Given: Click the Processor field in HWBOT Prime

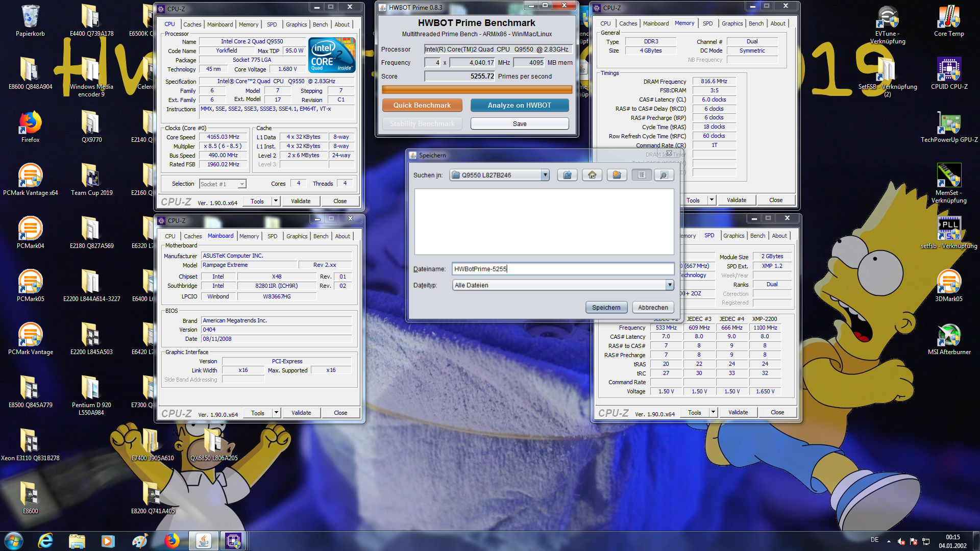Looking at the screenshot, I should click(498, 49).
